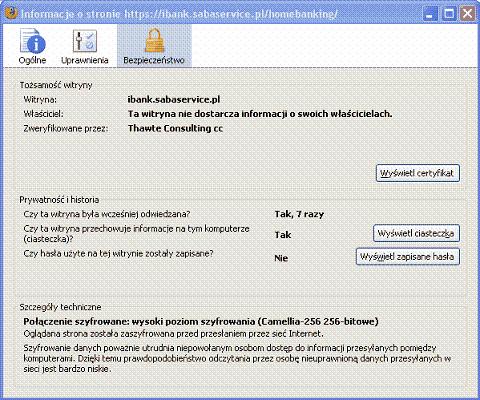The width and height of the screenshot is (480, 400).
Task: Click the Witryna: field label
Action: tap(40, 100)
